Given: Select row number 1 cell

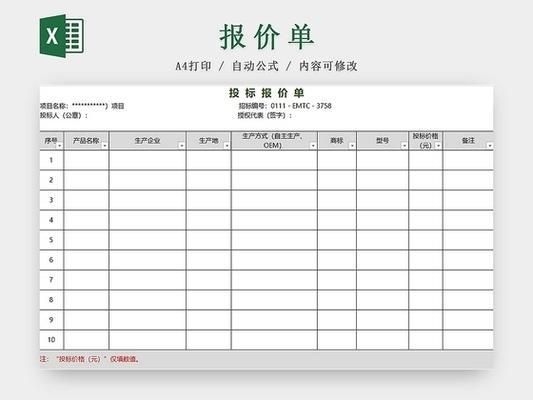Looking at the screenshot, I should pyautogui.click(x=51, y=160).
